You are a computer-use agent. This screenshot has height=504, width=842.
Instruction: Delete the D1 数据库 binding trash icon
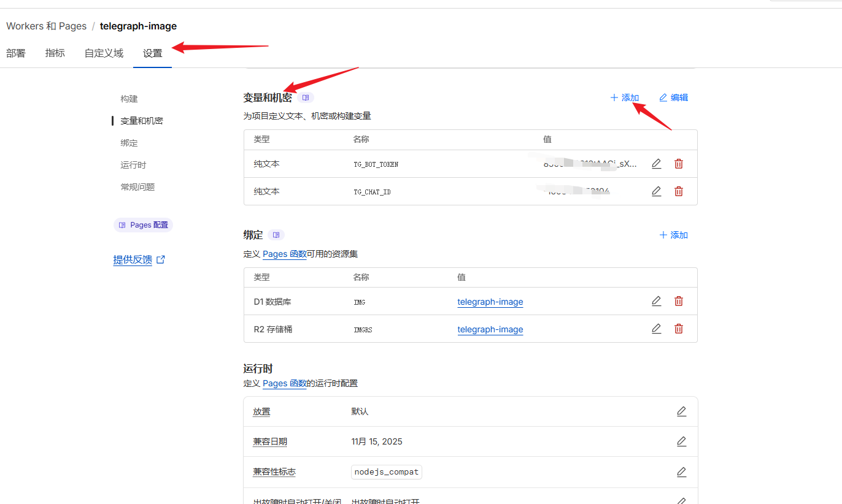click(x=679, y=301)
